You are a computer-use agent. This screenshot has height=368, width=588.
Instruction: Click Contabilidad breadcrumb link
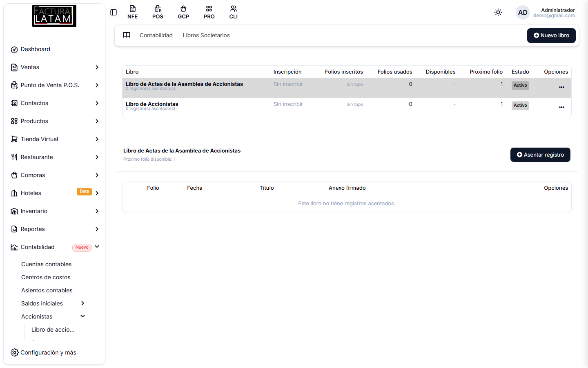156,35
